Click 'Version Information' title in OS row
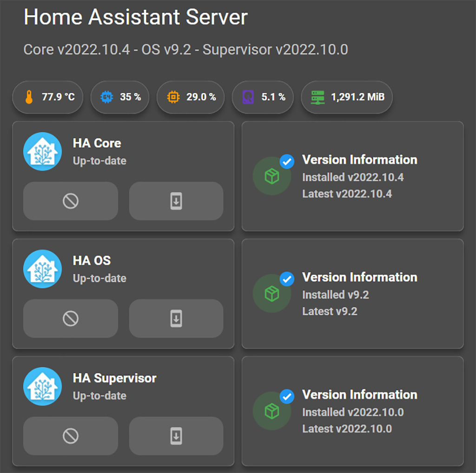This screenshot has width=476, height=473. click(360, 277)
